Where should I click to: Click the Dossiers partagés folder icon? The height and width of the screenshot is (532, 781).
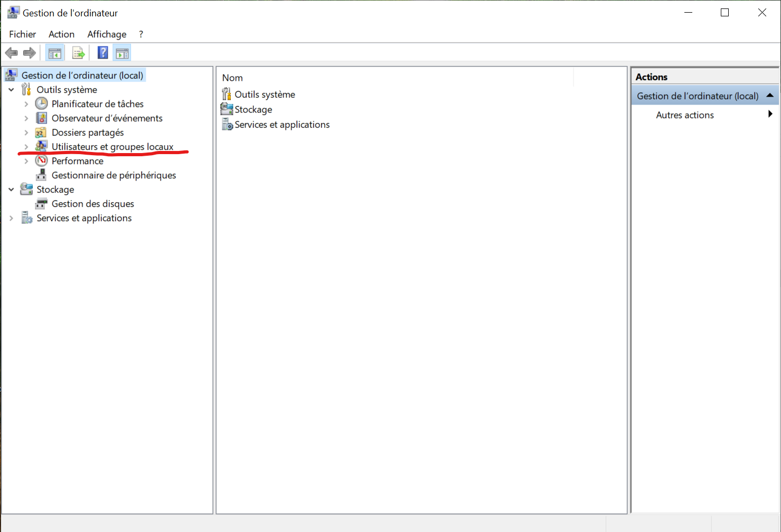(41, 132)
